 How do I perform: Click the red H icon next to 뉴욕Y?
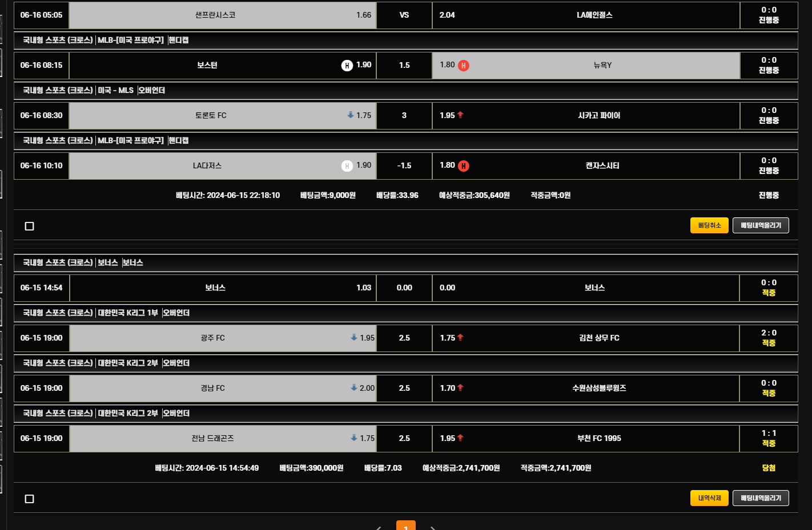pos(464,66)
